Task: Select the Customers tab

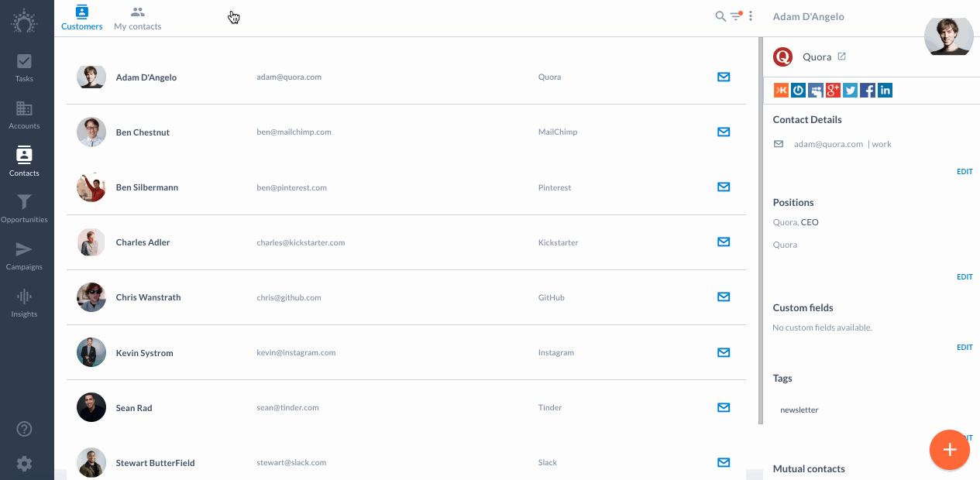Action: coord(82,19)
